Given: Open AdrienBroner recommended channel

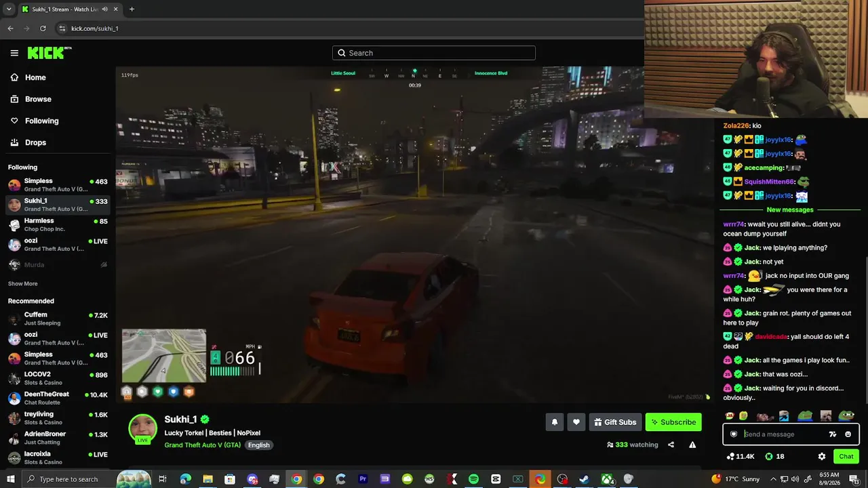Looking at the screenshot, I should click(x=58, y=438).
